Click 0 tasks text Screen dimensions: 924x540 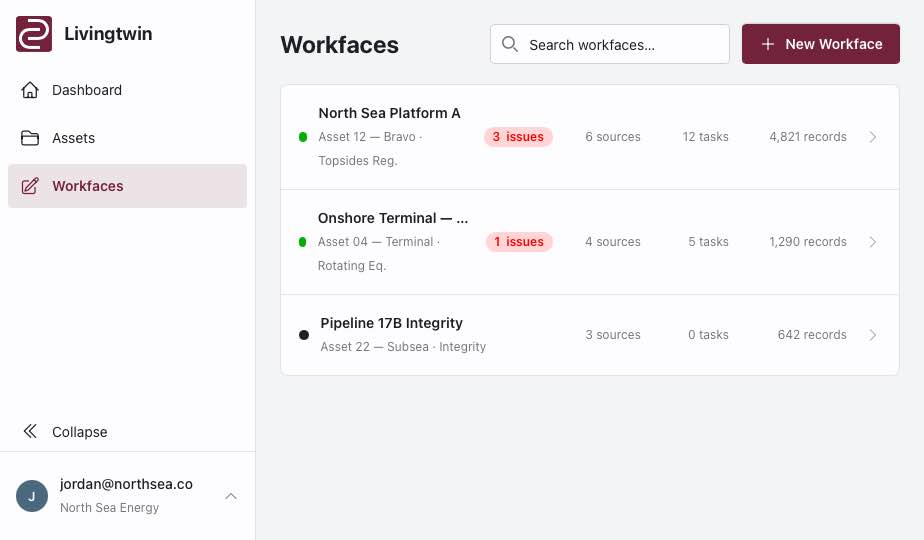click(708, 335)
